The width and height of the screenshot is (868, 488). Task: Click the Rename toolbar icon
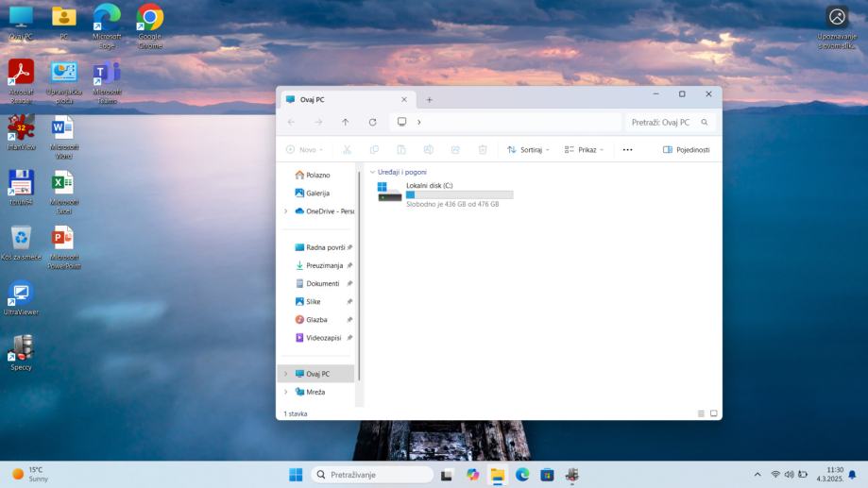pyautogui.click(x=429, y=149)
